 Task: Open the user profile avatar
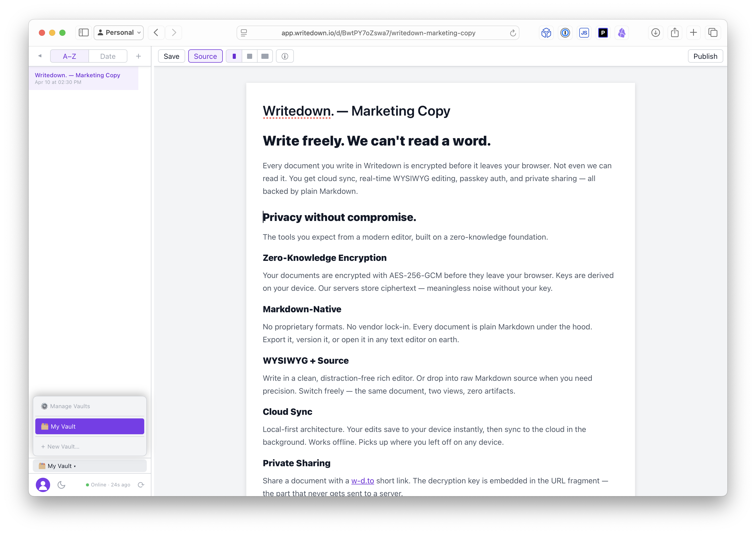(43, 485)
